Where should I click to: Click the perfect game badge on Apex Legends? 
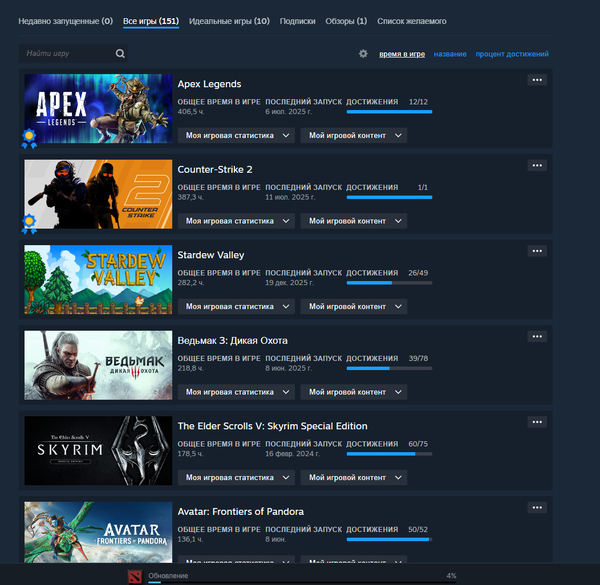click(x=29, y=139)
